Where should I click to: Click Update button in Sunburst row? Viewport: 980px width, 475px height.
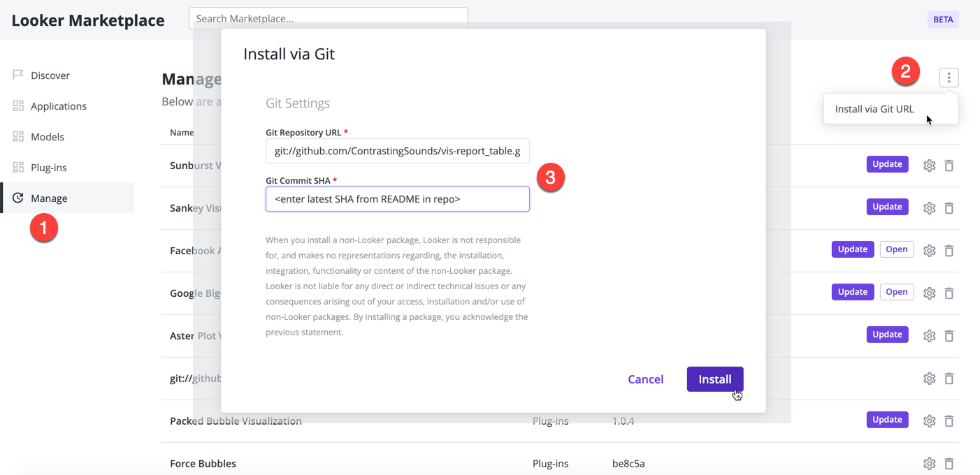click(888, 164)
